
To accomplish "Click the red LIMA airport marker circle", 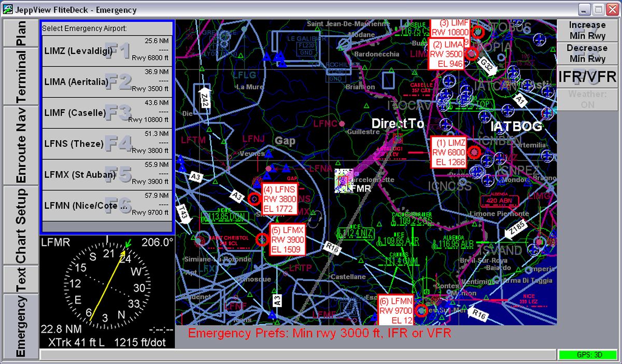I will tap(471, 53).
